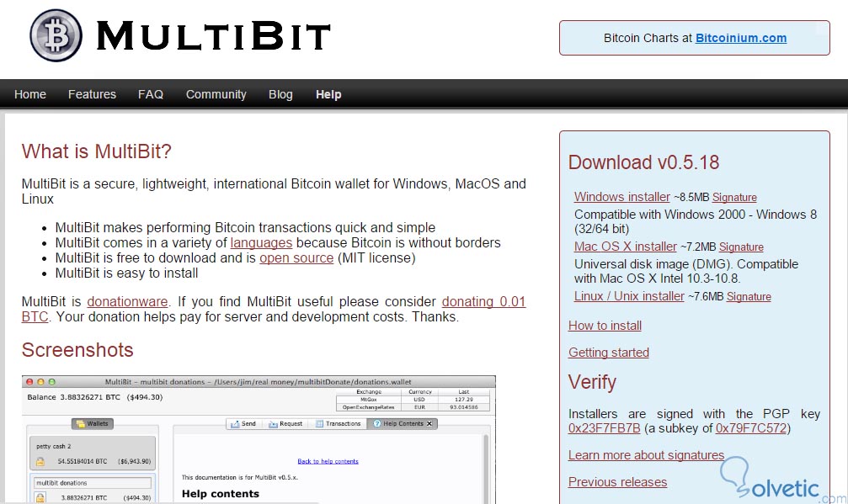Download the Windows installer
This screenshot has height=504, width=848.
[622, 197]
